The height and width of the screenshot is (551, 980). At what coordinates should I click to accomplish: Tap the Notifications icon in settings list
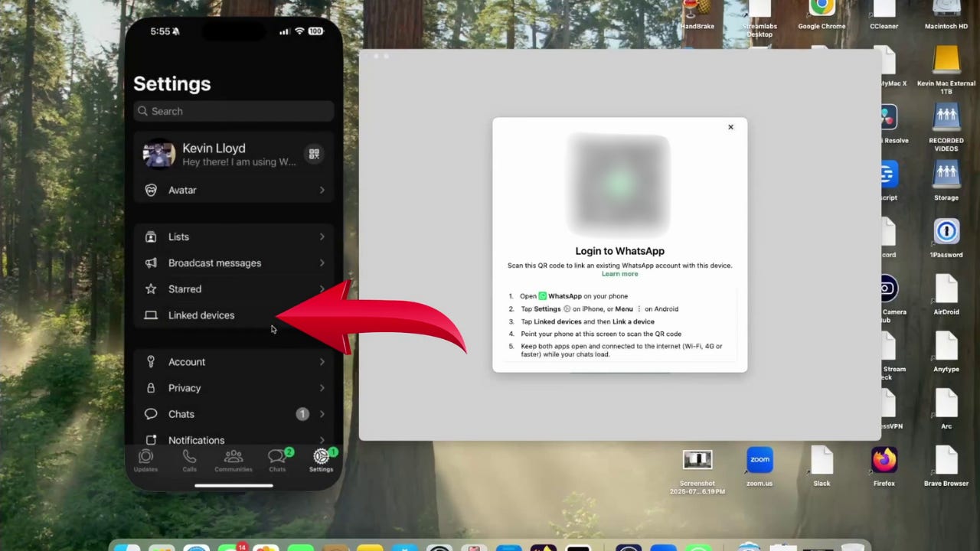tap(151, 440)
